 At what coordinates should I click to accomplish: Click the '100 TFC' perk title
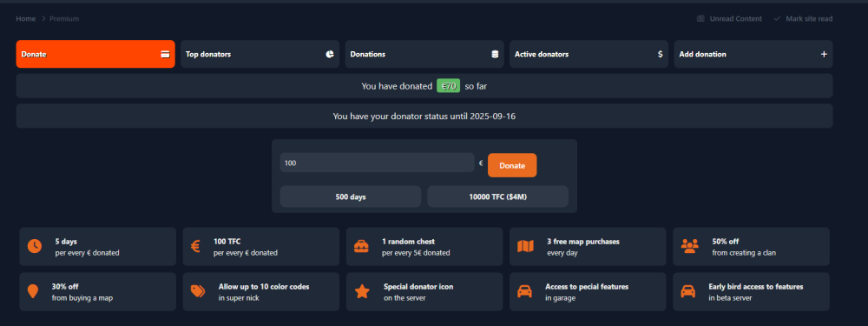coord(227,242)
